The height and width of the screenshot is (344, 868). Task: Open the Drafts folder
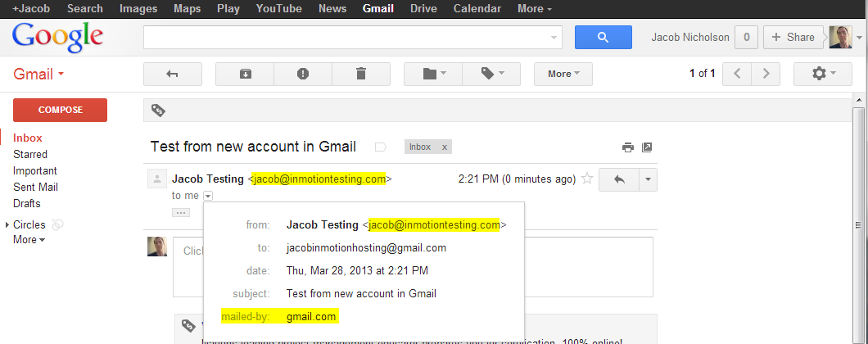click(27, 203)
